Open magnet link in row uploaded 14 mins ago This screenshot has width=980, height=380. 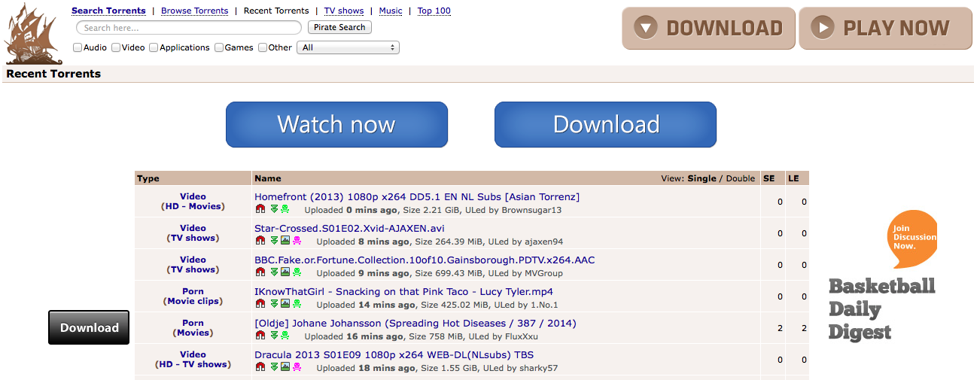tap(260, 305)
